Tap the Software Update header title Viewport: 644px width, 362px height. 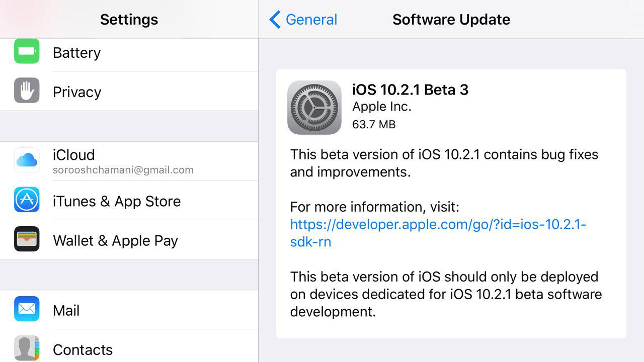451,20
